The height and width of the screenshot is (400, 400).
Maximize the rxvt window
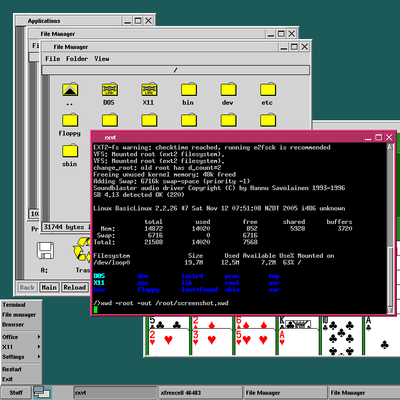pos(378,137)
